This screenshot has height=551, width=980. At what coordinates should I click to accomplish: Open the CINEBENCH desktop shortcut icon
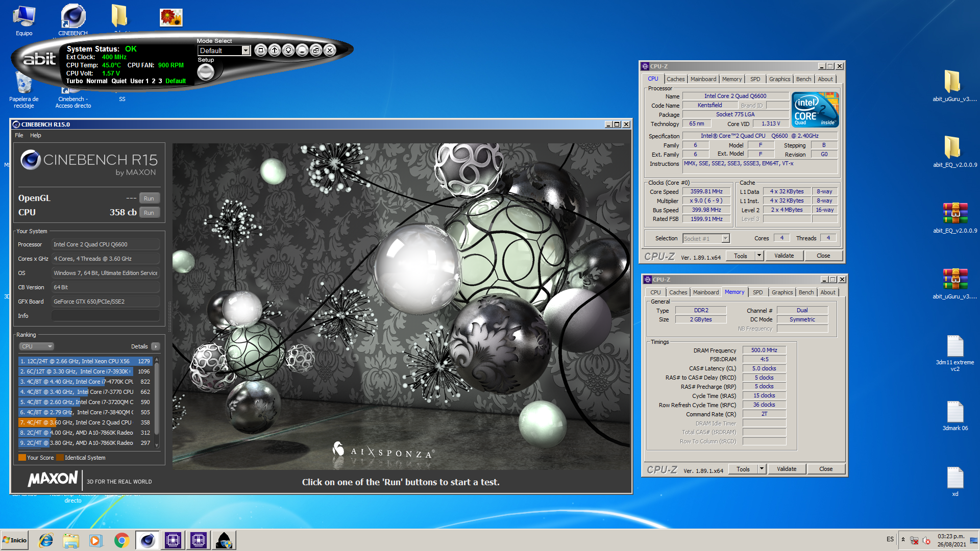pyautogui.click(x=73, y=20)
